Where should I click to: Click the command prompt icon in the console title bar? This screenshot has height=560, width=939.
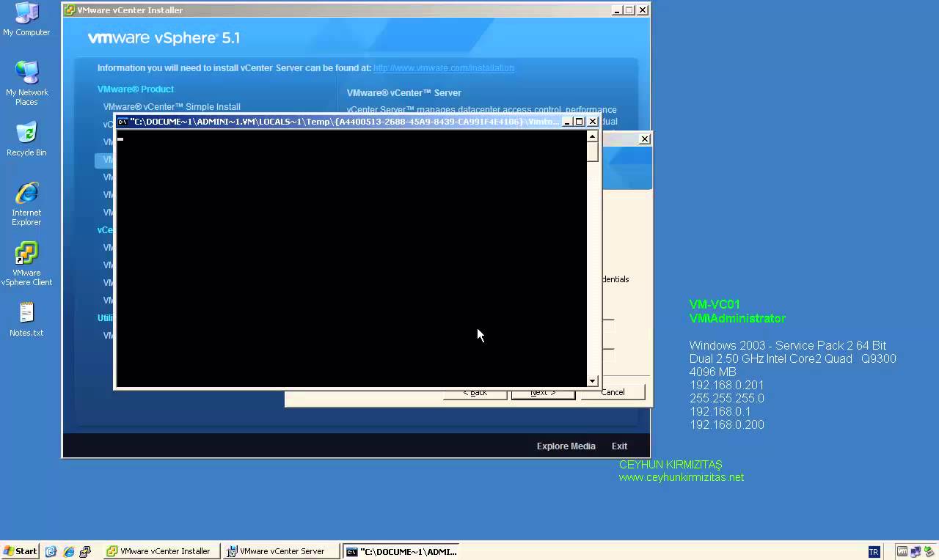coord(122,122)
